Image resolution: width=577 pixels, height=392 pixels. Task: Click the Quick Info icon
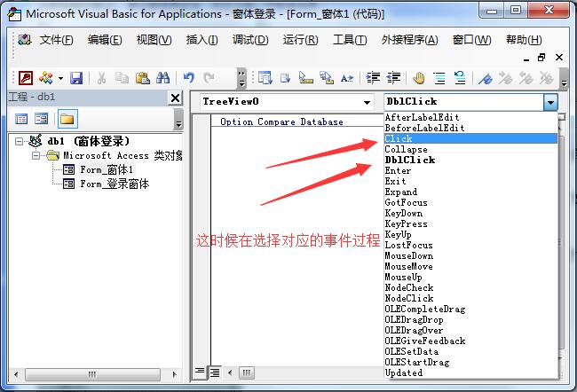tap(305, 78)
